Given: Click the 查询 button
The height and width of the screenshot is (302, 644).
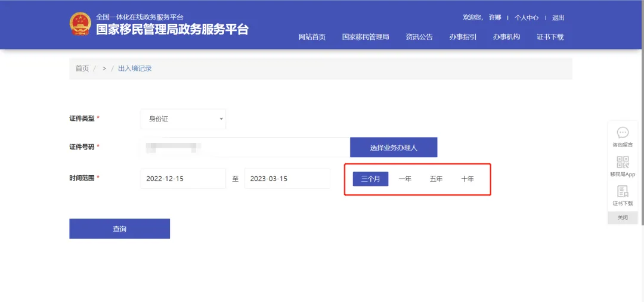Looking at the screenshot, I should (x=119, y=229).
